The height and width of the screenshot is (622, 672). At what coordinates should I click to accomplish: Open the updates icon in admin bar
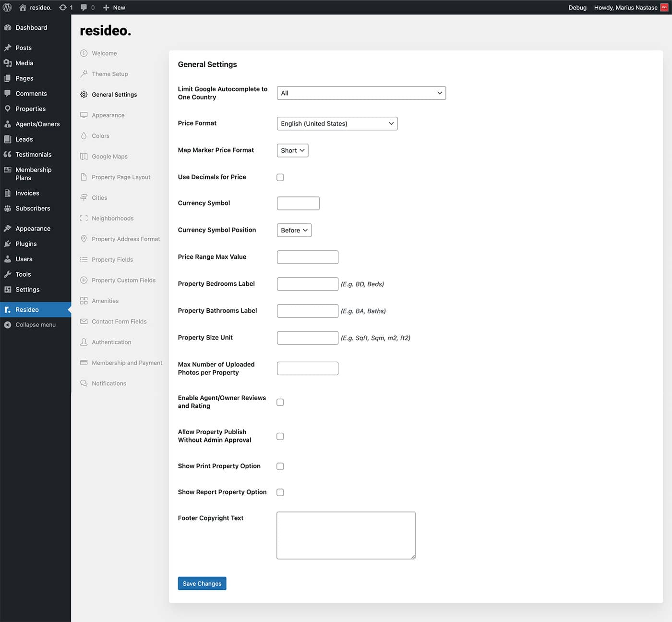click(x=63, y=7)
